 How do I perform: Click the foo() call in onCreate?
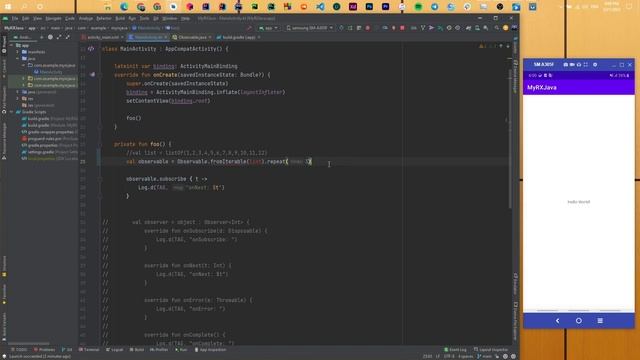(x=133, y=118)
